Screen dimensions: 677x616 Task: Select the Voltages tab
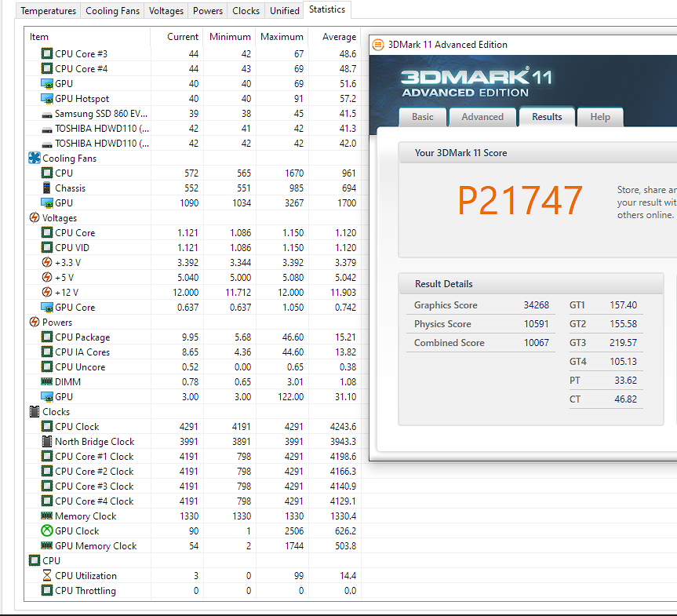tap(166, 11)
